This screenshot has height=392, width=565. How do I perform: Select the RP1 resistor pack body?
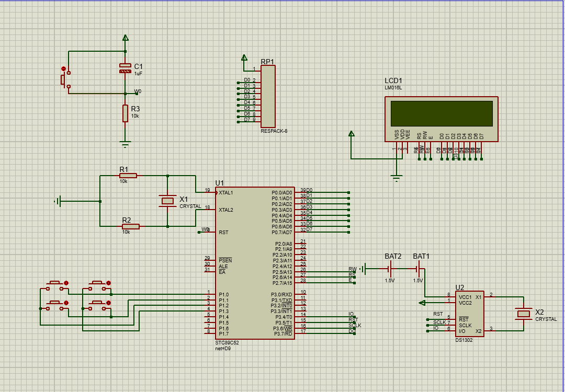click(268, 97)
